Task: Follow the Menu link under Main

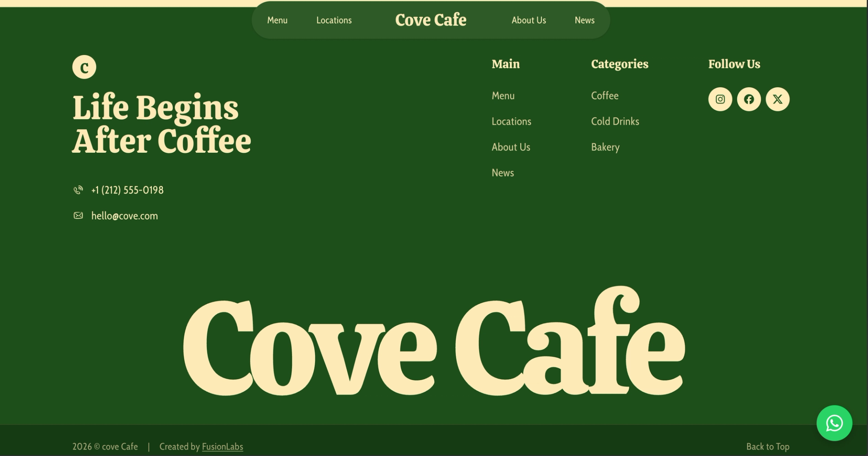Action: [503, 95]
